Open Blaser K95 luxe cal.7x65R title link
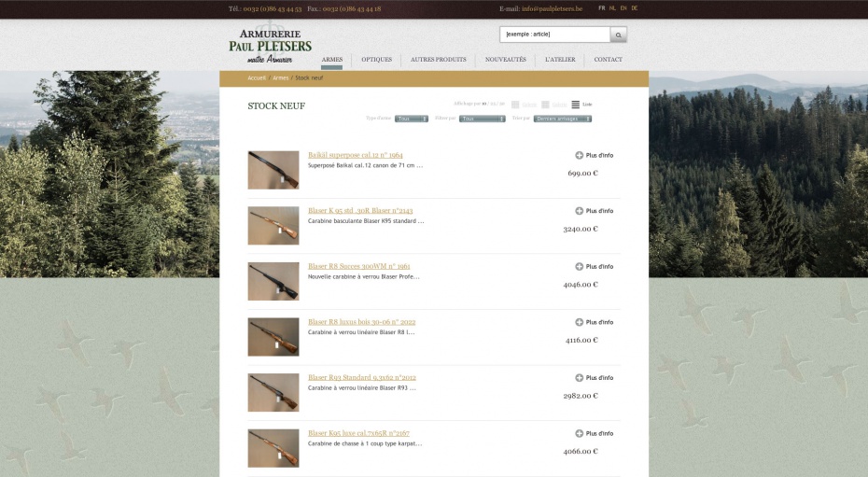 pyautogui.click(x=358, y=433)
